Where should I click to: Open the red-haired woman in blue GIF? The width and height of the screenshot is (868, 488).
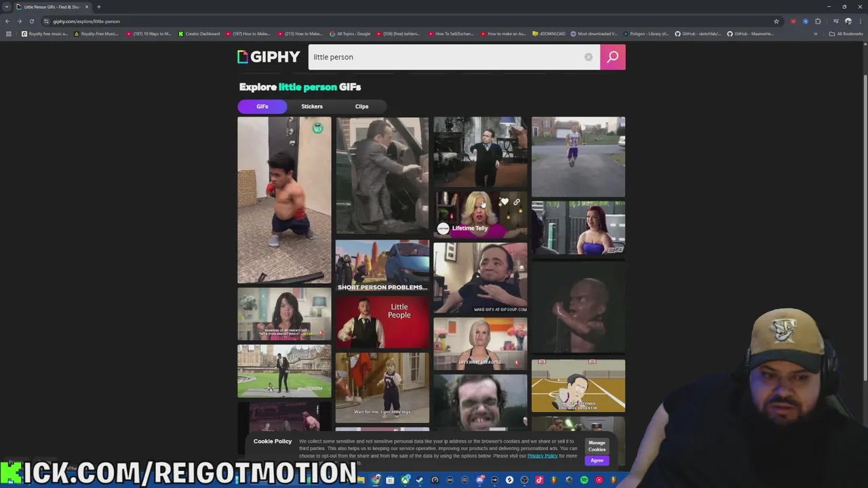[x=578, y=228]
